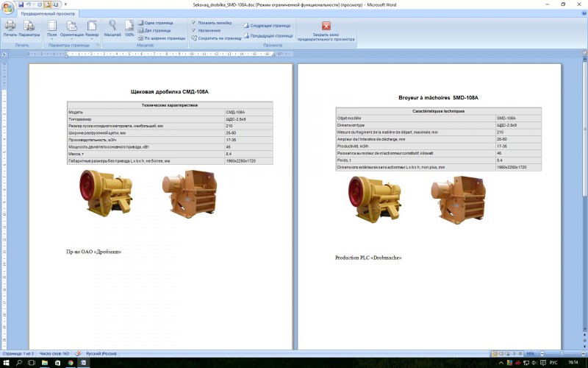This screenshot has height=368, width=588.
Task: Expand the Поля margins dropdown
Action: click(52, 29)
